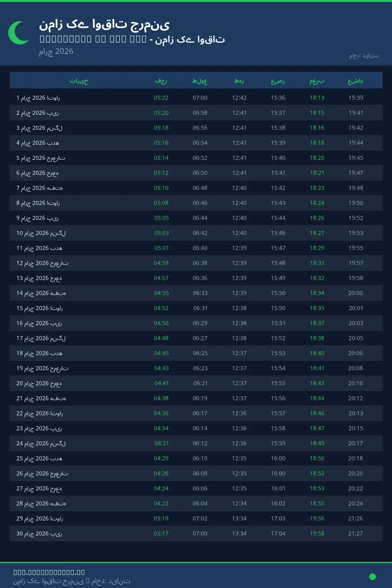Click the main title 'نماز کے اوقات جرمنی'
The image size is (392, 588).
point(104,24)
